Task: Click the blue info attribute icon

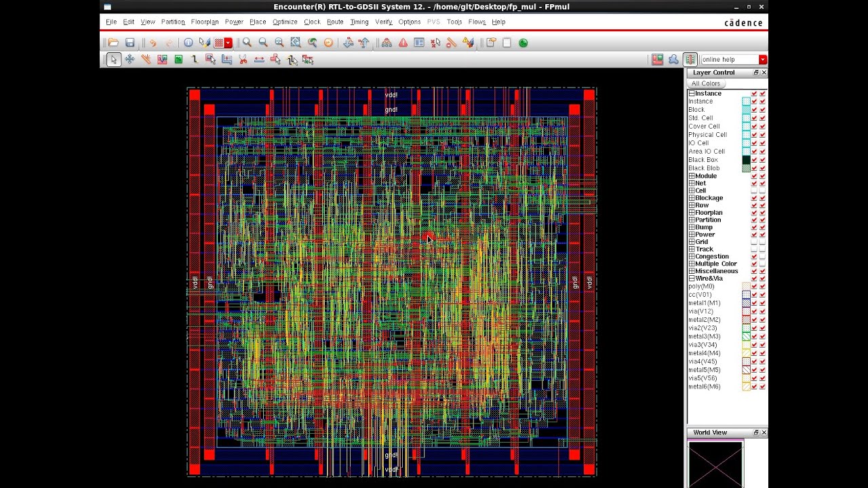Action: (x=189, y=43)
